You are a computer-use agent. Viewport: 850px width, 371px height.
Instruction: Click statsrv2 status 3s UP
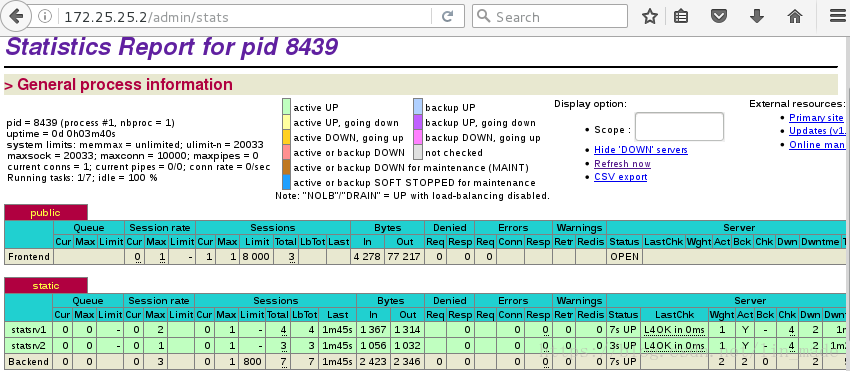tap(623, 346)
